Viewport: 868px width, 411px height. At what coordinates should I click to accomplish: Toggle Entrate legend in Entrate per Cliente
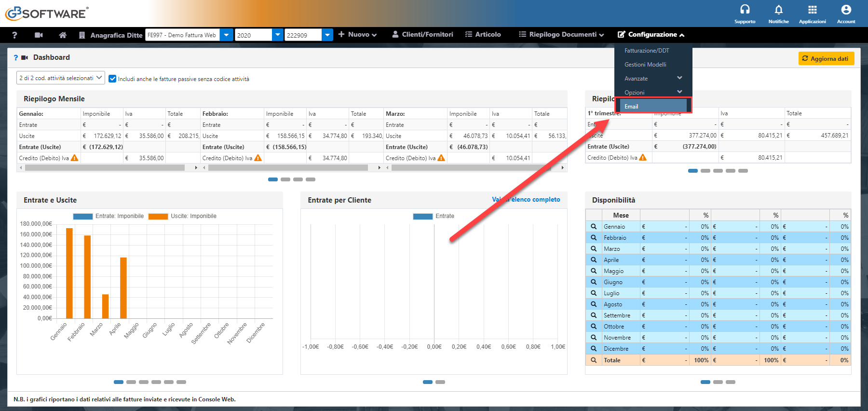point(434,216)
